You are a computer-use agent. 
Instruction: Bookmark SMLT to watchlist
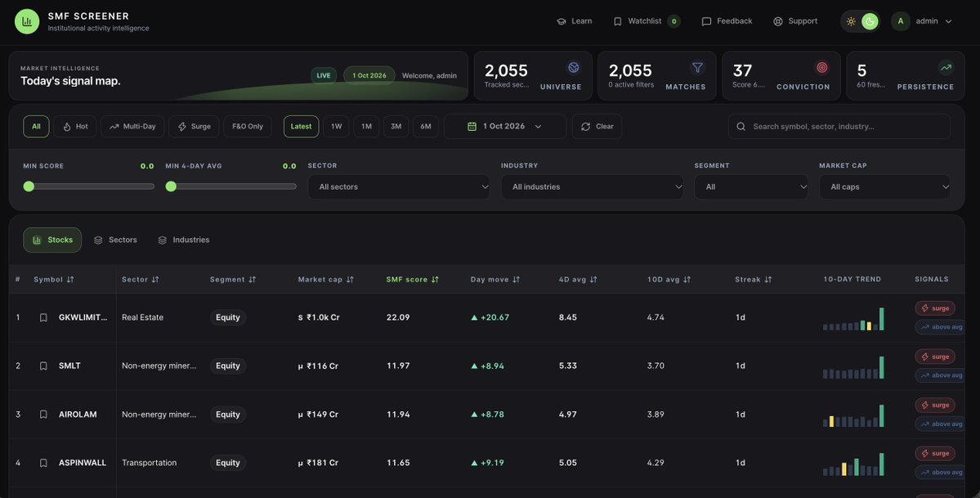pos(43,366)
